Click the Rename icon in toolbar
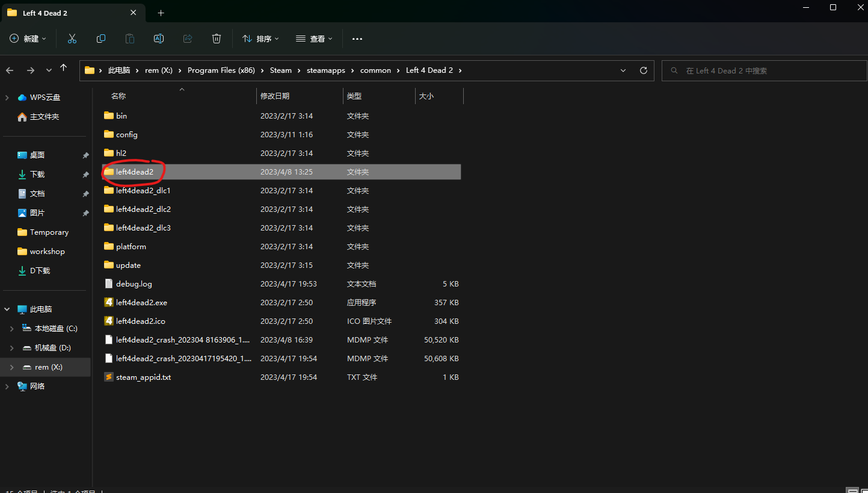 (x=159, y=39)
